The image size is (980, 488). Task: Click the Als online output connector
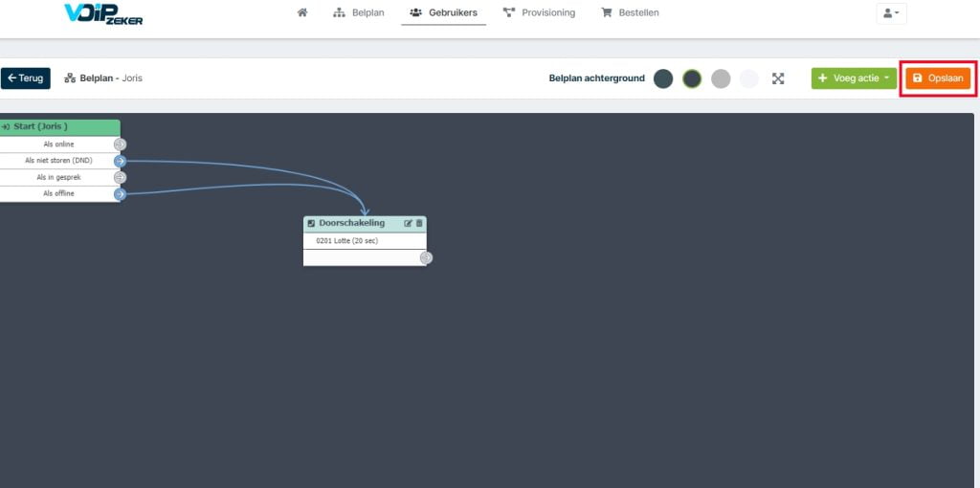[120, 144]
